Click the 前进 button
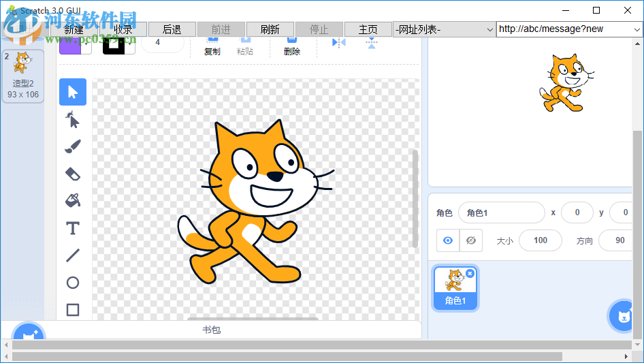The image size is (644, 363). point(221,29)
